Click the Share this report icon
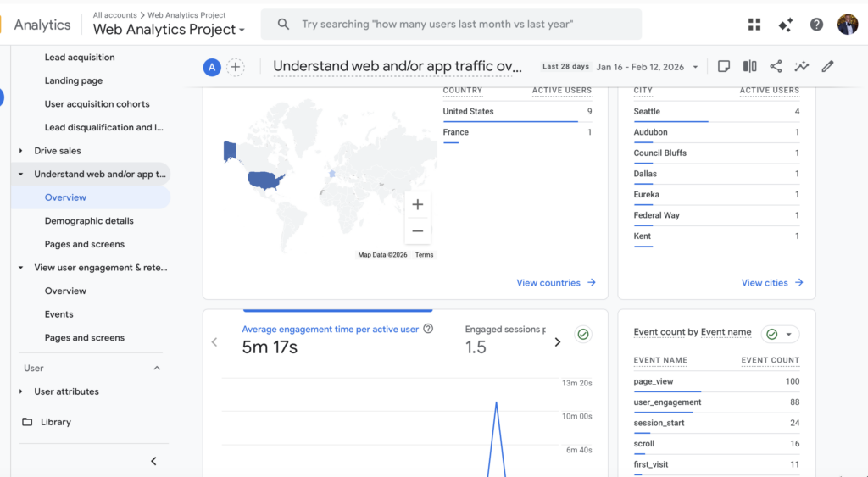The height and width of the screenshot is (477, 868). (x=776, y=67)
